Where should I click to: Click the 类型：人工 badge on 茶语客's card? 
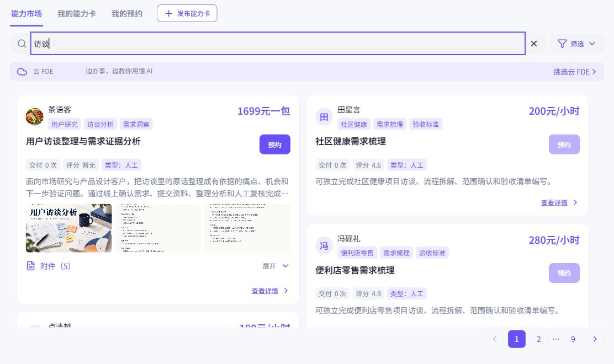pyautogui.click(x=121, y=165)
